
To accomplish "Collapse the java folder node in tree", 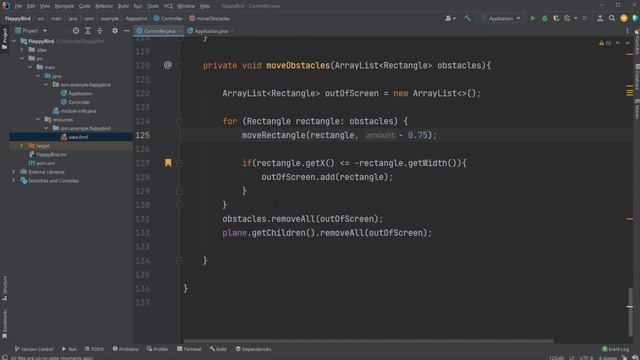I will (x=38, y=76).
